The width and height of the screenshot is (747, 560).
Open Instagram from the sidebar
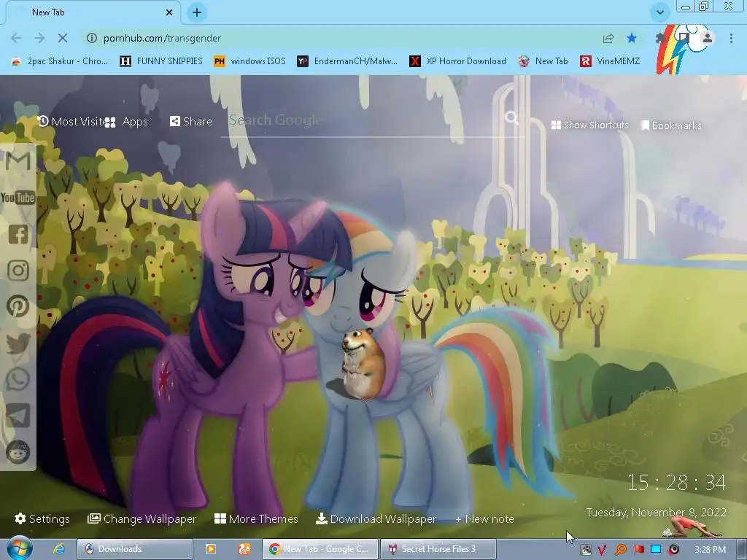point(18,270)
